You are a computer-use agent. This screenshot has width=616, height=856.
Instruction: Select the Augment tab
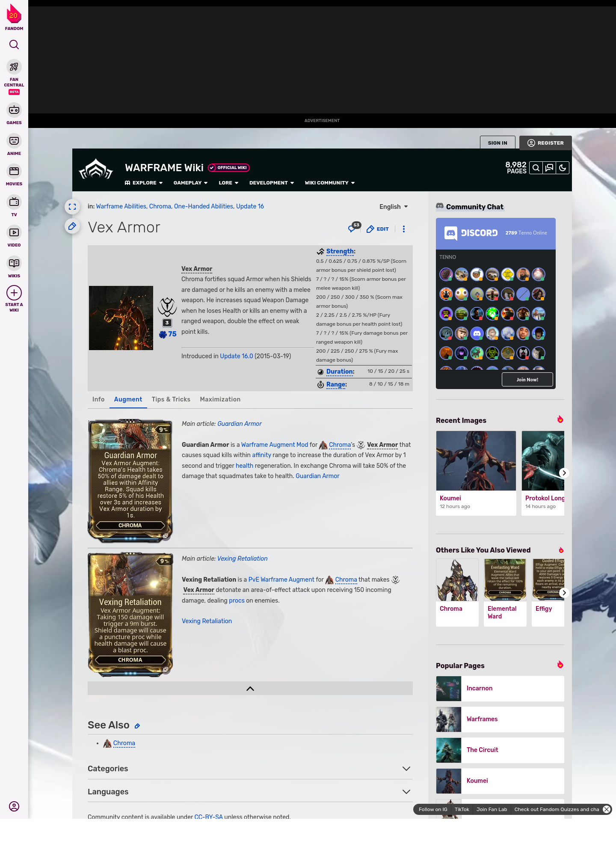(128, 399)
